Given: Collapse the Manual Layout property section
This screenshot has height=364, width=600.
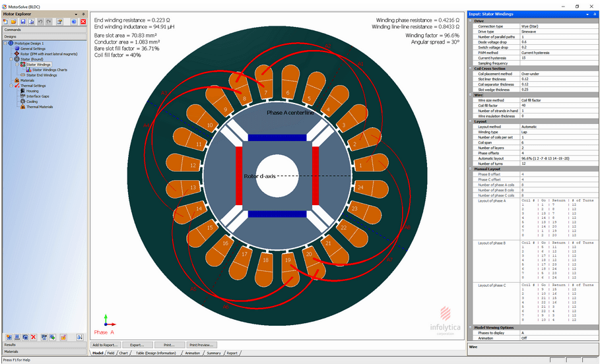Looking at the screenshot, I should coord(470,169).
